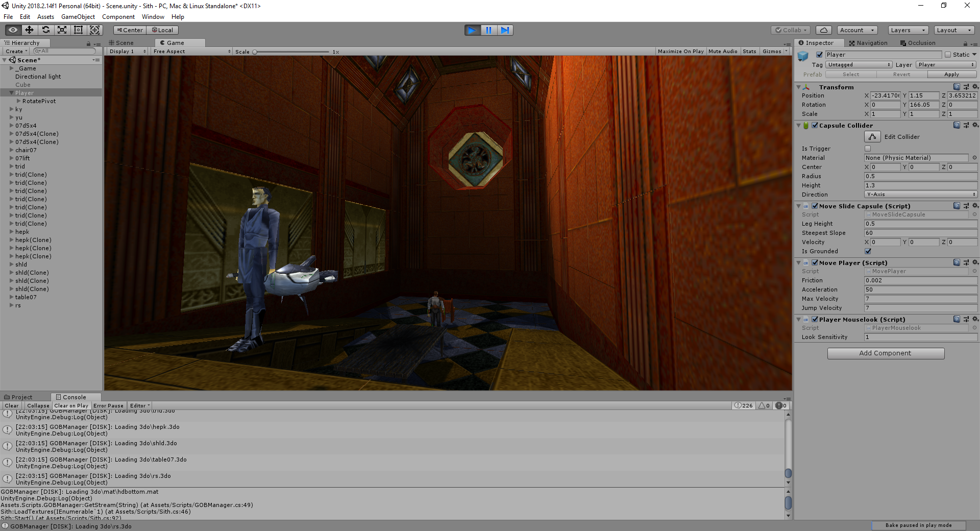Click the Console Clear button

(x=12, y=406)
